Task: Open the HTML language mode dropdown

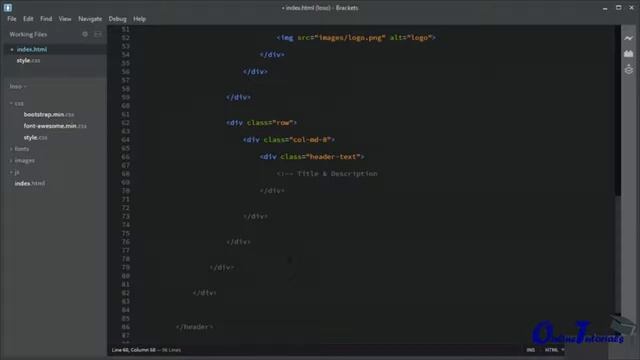Action: click(x=554, y=350)
